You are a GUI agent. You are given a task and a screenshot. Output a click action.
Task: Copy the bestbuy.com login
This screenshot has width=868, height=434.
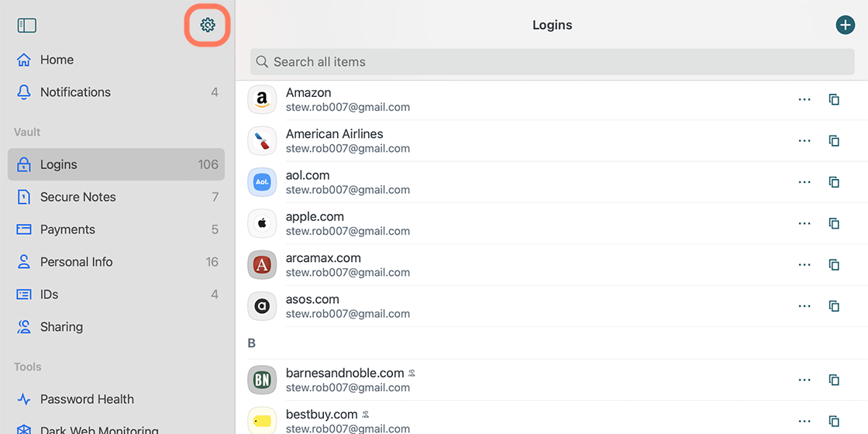[834, 421]
